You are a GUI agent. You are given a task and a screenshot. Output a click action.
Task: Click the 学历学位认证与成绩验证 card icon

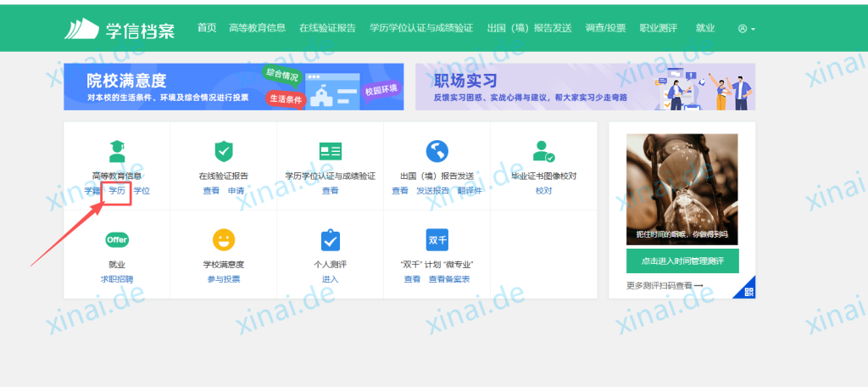[x=330, y=151]
